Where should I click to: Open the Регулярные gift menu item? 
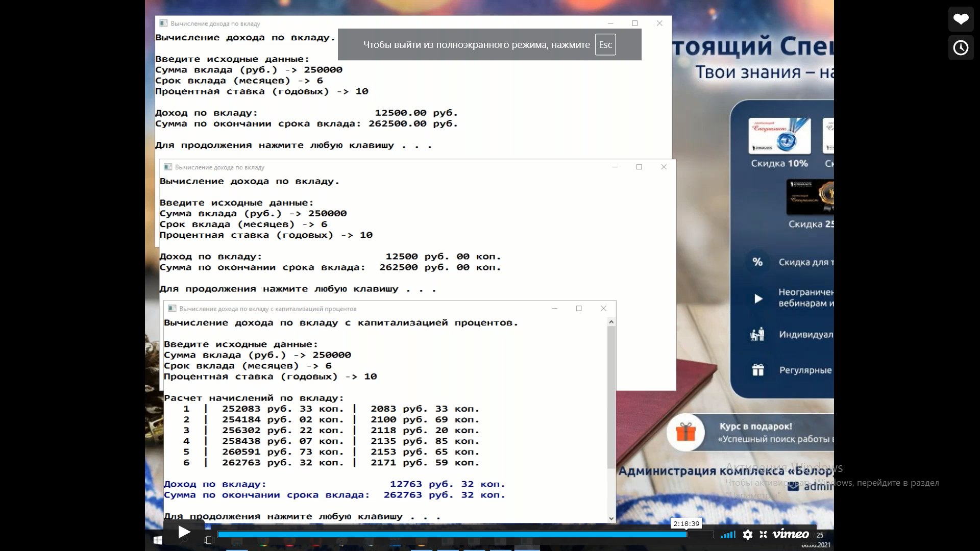click(x=805, y=370)
